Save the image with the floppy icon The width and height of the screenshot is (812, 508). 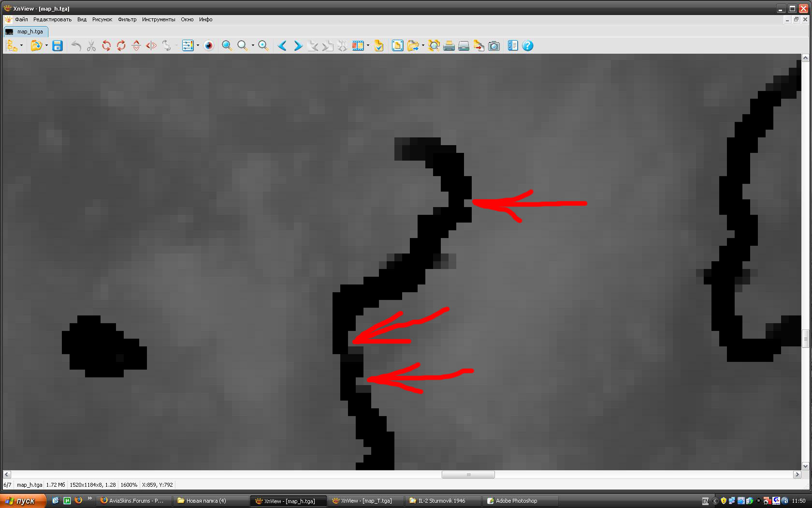[58, 45]
